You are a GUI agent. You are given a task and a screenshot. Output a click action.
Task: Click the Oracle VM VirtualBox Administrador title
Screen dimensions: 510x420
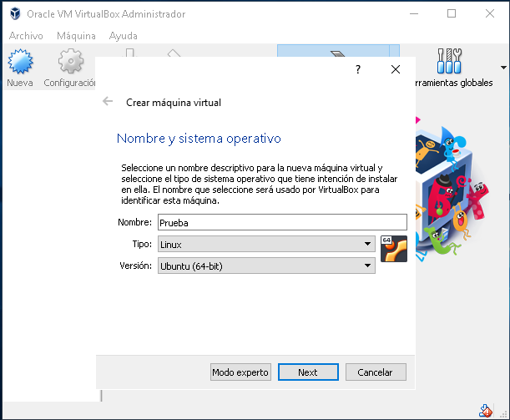point(106,14)
